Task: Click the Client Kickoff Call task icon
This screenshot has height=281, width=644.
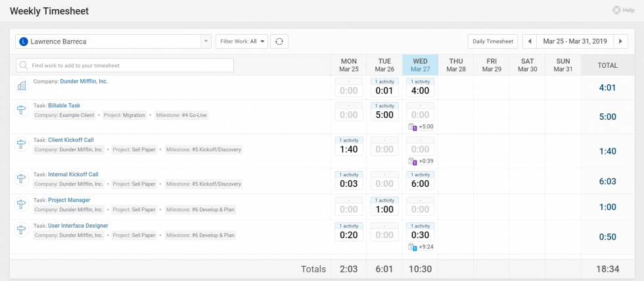Action: (x=21, y=144)
